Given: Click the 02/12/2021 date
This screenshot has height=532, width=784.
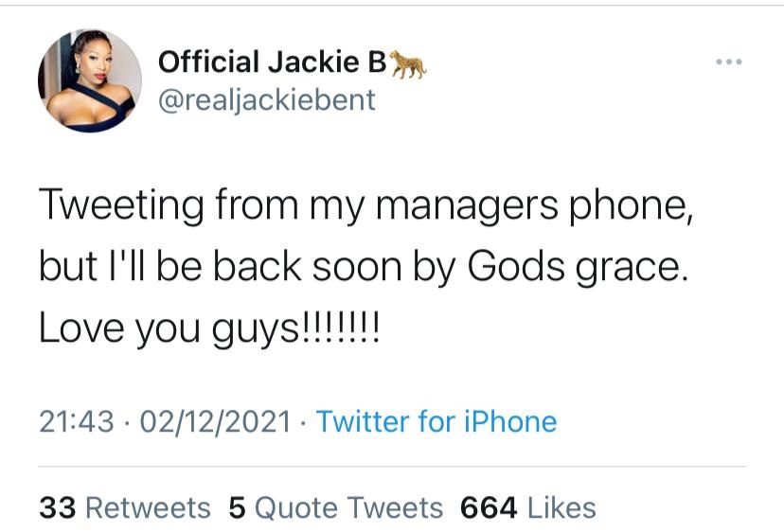Looking at the screenshot, I should (215, 420).
